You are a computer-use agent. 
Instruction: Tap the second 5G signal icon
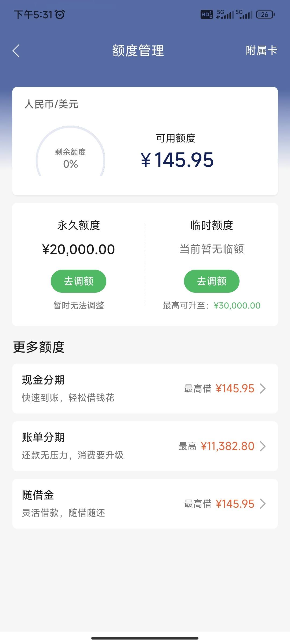(x=244, y=14)
